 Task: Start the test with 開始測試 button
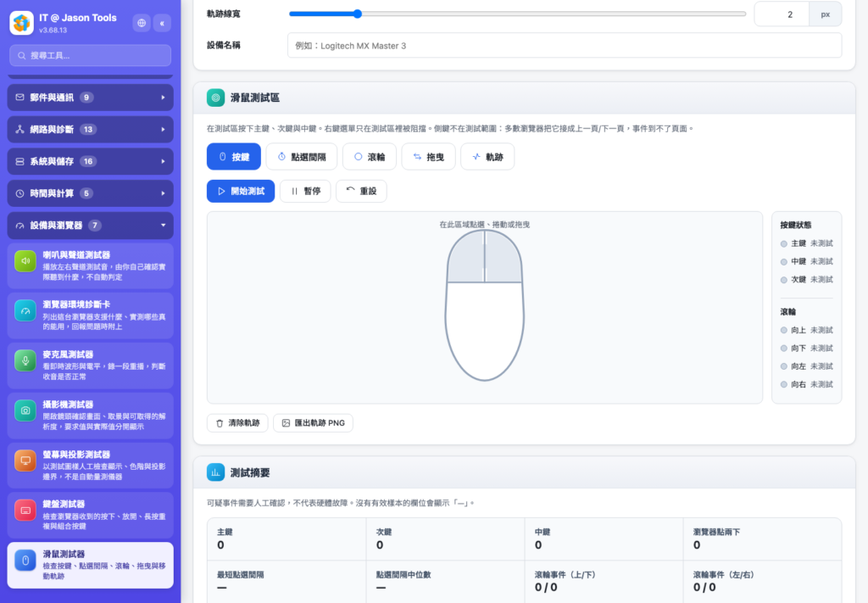[241, 191]
